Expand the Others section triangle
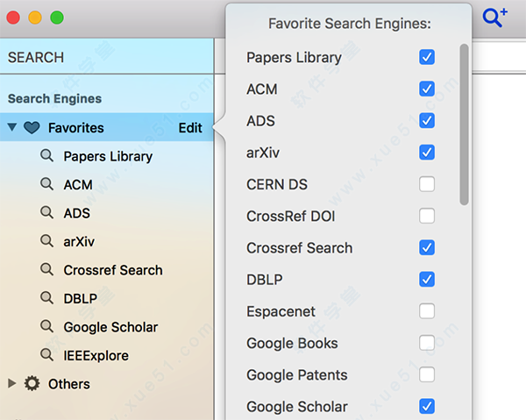This screenshot has width=526, height=420. 11,383
